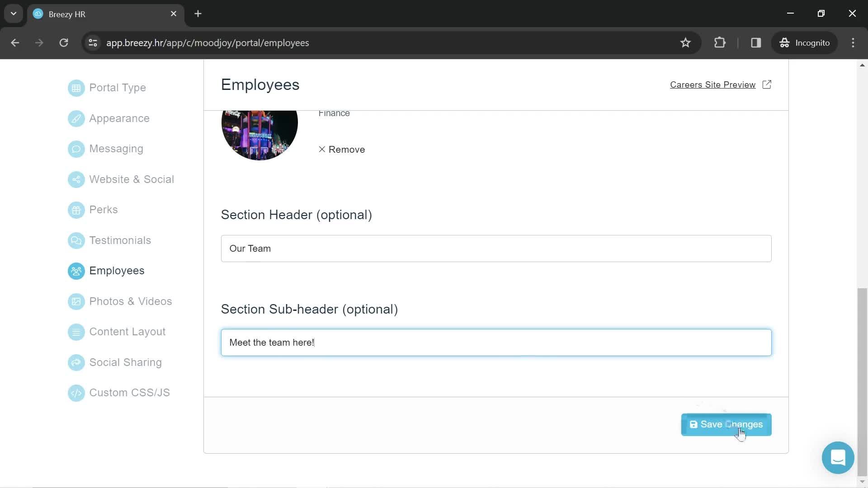The height and width of the screenshot is (488, 868).
Task: Select Social Sharing sidebar item
Action: pos(126,362)
